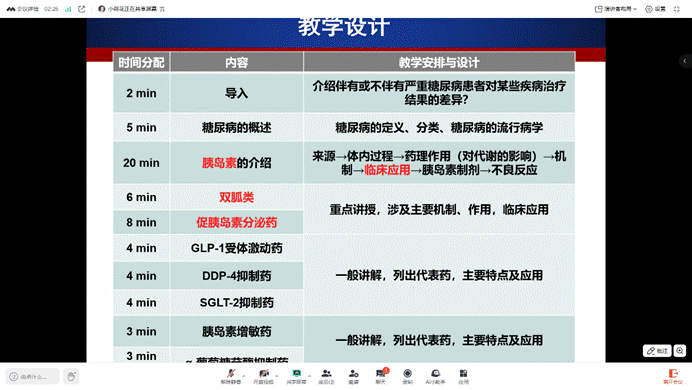Viewport: 692px width, 390px height.
Task: Click the annotate button on shared screen
Action: coord(657,351)
